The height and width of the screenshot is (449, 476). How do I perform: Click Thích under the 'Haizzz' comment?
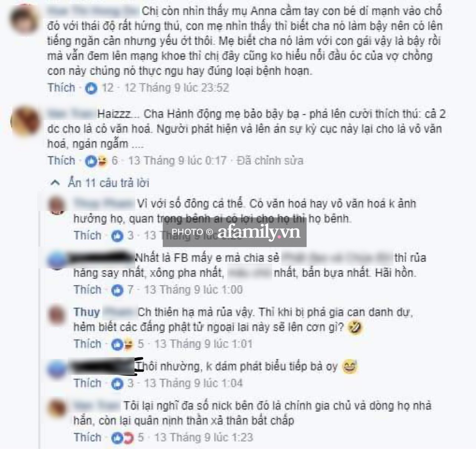tap(61, 161)
